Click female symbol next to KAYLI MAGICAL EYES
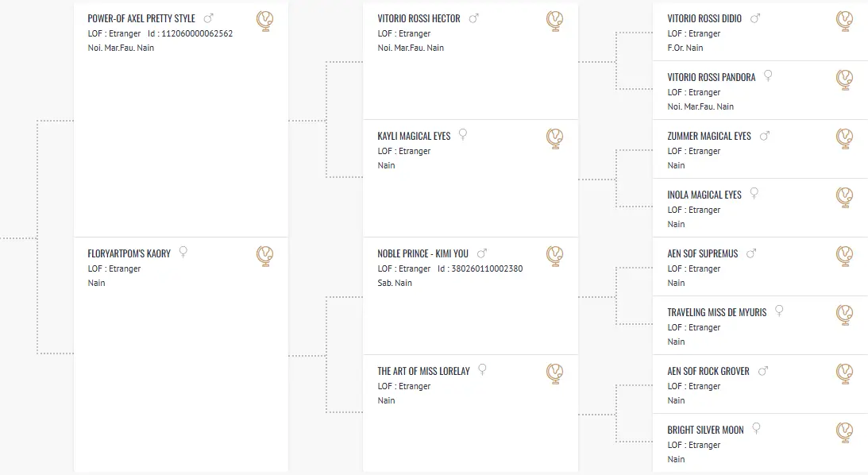 pyautogui.click(x=463, y=134)
